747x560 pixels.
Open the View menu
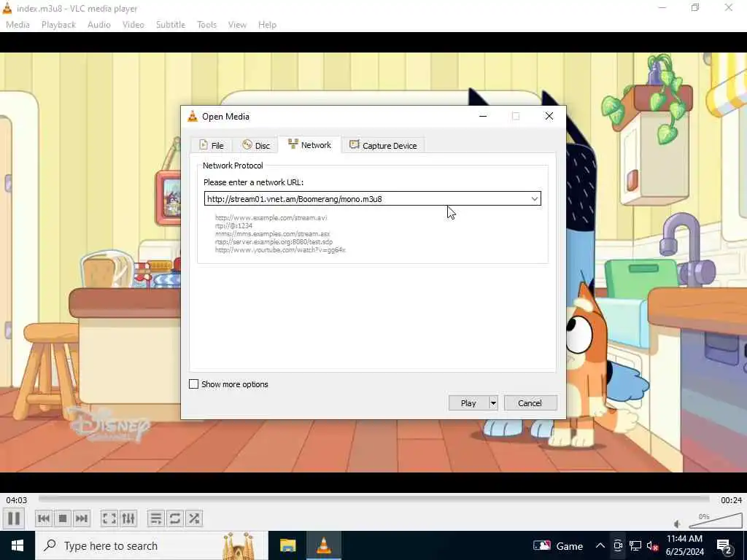click(x=237, y=25)
